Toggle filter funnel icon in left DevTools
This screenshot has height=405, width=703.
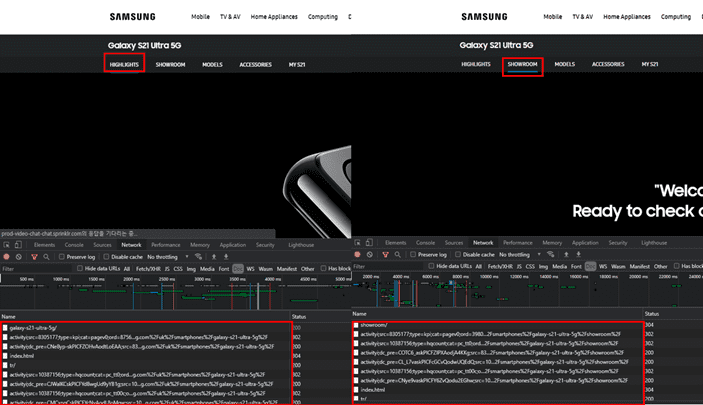click(x=34, y=257)
